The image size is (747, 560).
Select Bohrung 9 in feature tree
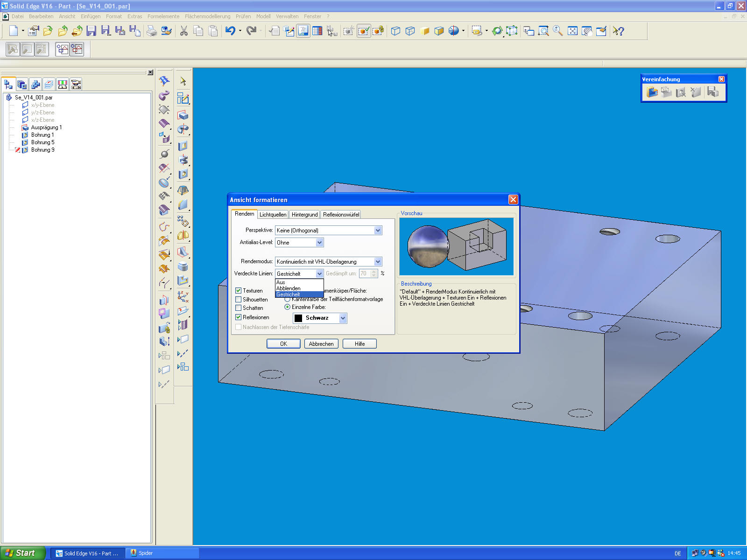click(42, 150)
